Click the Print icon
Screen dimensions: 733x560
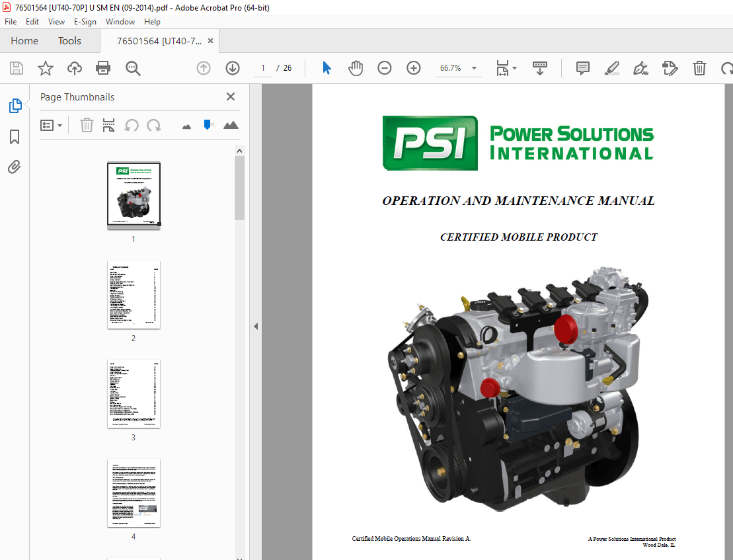[104, 67]
